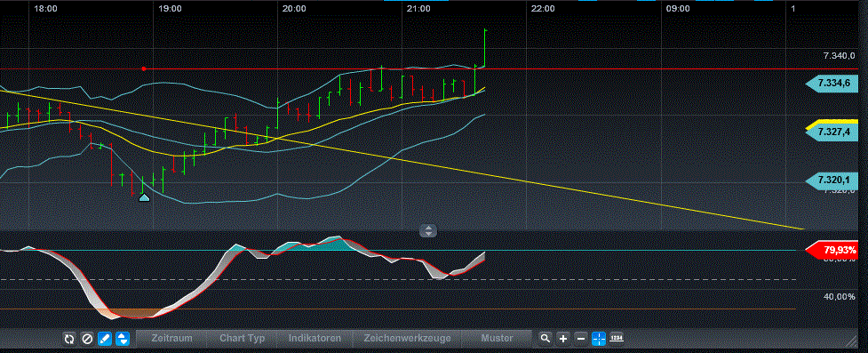Click the refresh chart icon
This screenshot has width=868, height=353.
[69, 339]
